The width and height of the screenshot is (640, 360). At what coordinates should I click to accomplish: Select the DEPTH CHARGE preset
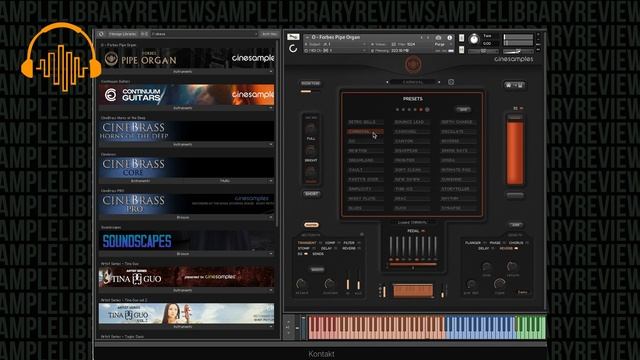pos(458,122)
